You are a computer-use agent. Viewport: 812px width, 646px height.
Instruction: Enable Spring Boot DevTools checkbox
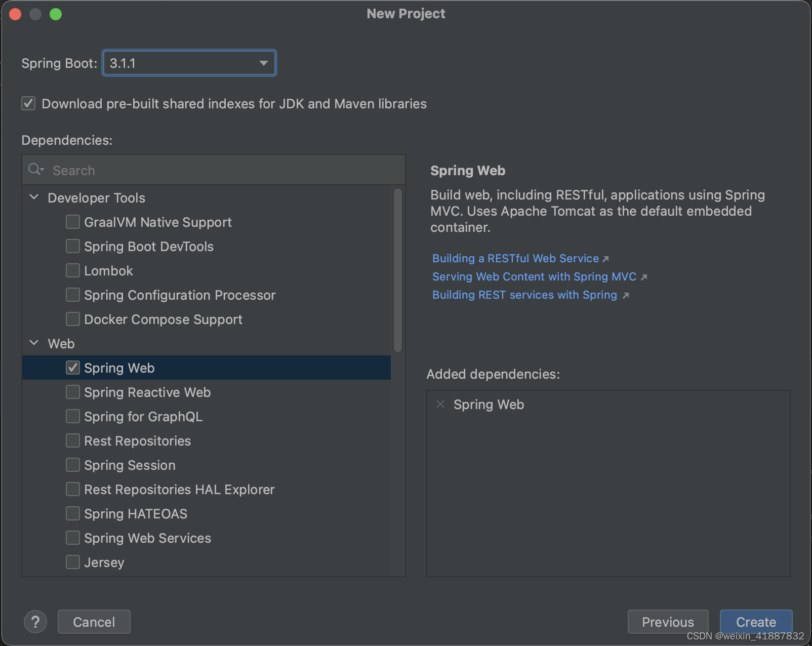[x=73, y=246]
